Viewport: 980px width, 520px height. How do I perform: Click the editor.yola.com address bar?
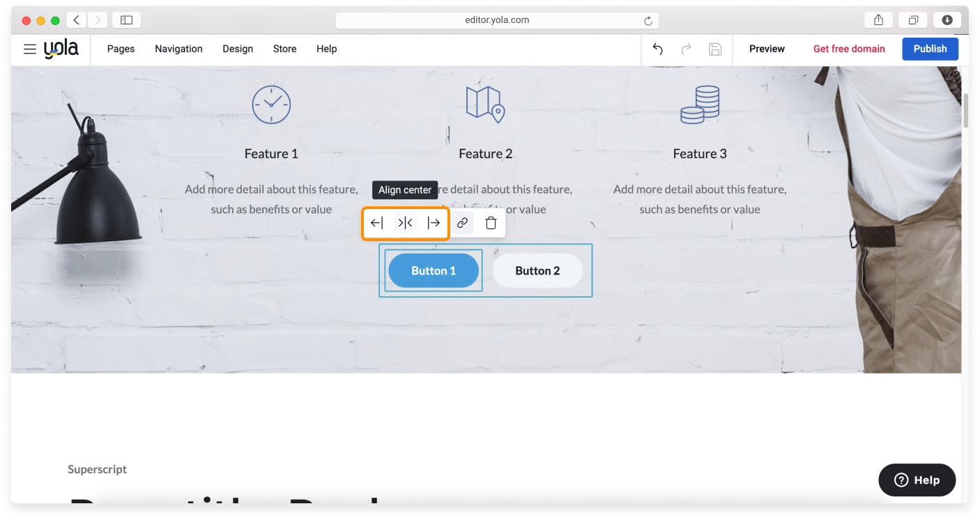pyautogui.click(x=497, y=20)
